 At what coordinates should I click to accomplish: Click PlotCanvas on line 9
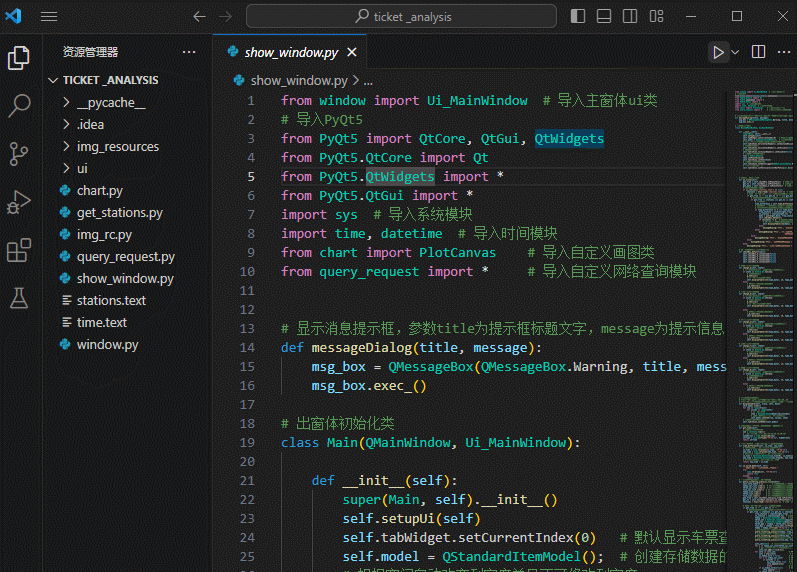(457, 252)
